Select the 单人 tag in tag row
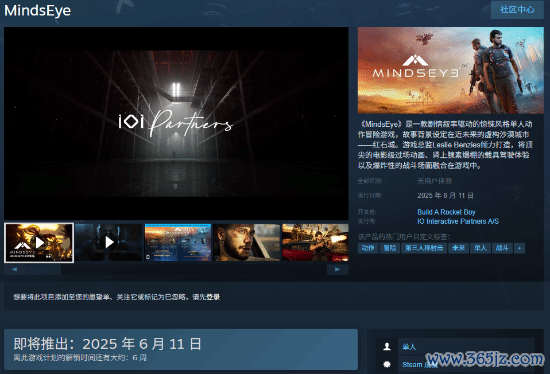Screen dimensions: 550x374 click(480, 248)
